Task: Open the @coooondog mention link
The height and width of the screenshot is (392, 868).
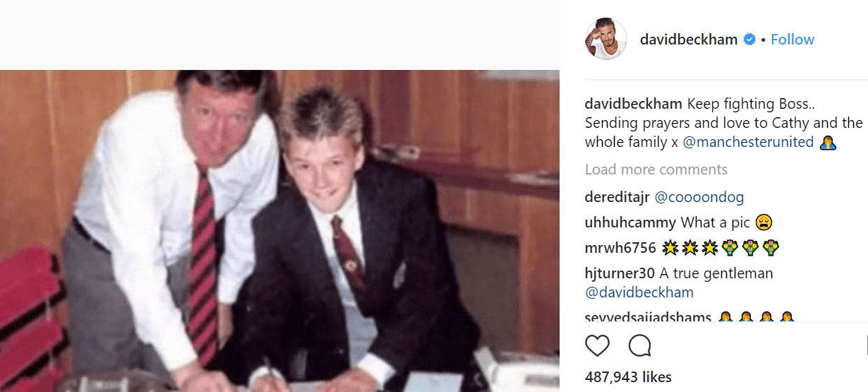Action: tap(699, 197)
